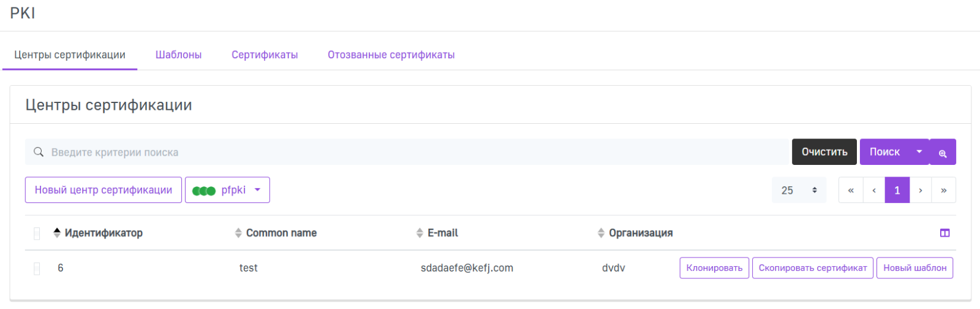Expand the Поиск button dropdown arrow

tap(919, 152)
